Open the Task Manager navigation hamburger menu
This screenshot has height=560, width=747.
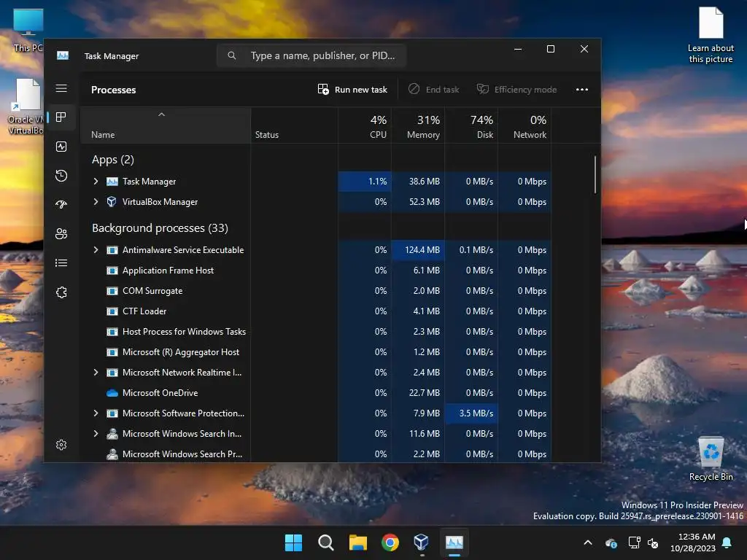[x=61, y=88]
